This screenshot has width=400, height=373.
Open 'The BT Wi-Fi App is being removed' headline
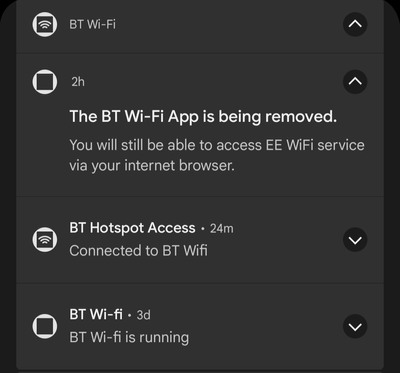(203, 117)
